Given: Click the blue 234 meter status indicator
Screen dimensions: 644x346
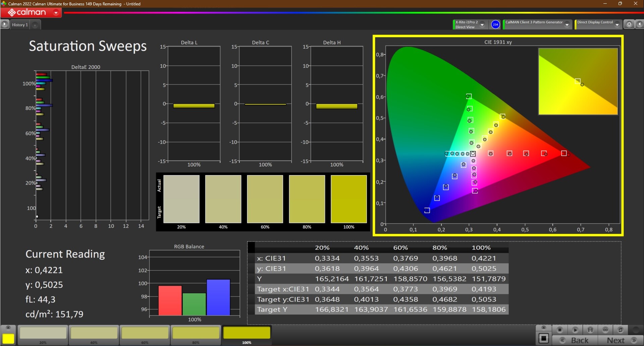Looking at the screenshot, I should pos(495,24).
